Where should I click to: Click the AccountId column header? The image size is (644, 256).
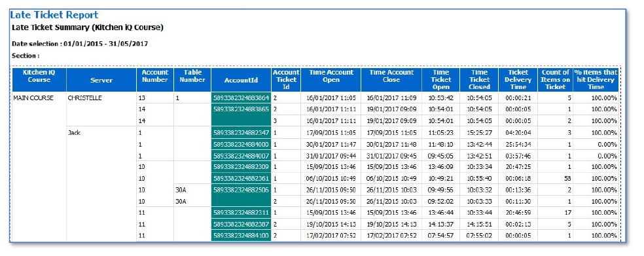(x=241, y=80)
